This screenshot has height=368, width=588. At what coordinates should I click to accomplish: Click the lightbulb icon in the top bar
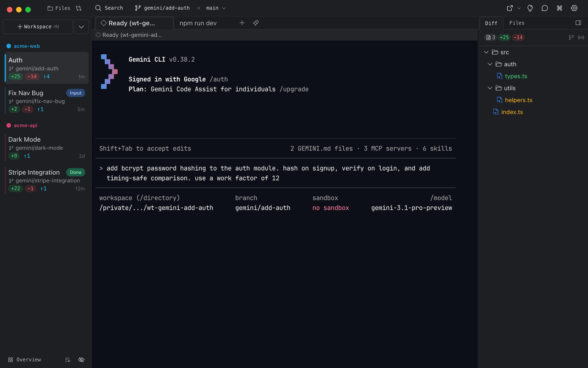click(530, 8)
